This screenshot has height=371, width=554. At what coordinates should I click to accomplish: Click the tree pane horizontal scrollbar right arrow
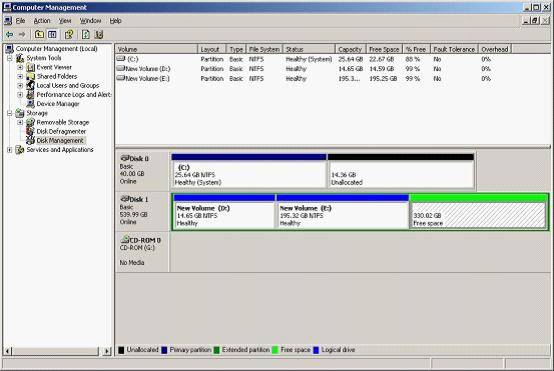pos(107,351)
